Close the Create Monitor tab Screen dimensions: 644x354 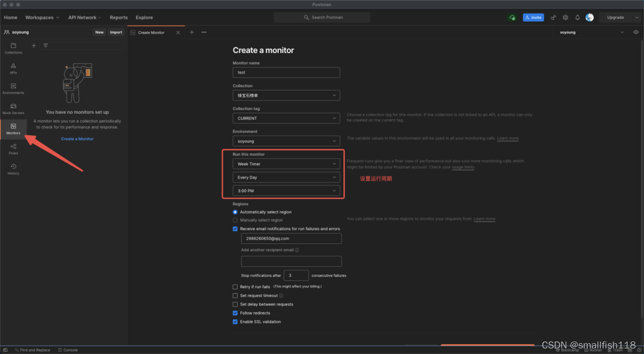click(178, 32)
